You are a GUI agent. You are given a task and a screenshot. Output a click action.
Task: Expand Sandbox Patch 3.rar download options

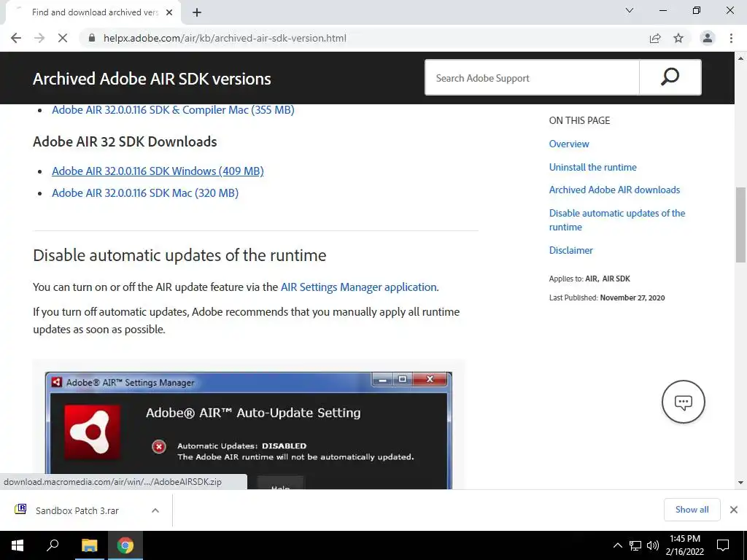pyautogui.click(x=155, y=510)
